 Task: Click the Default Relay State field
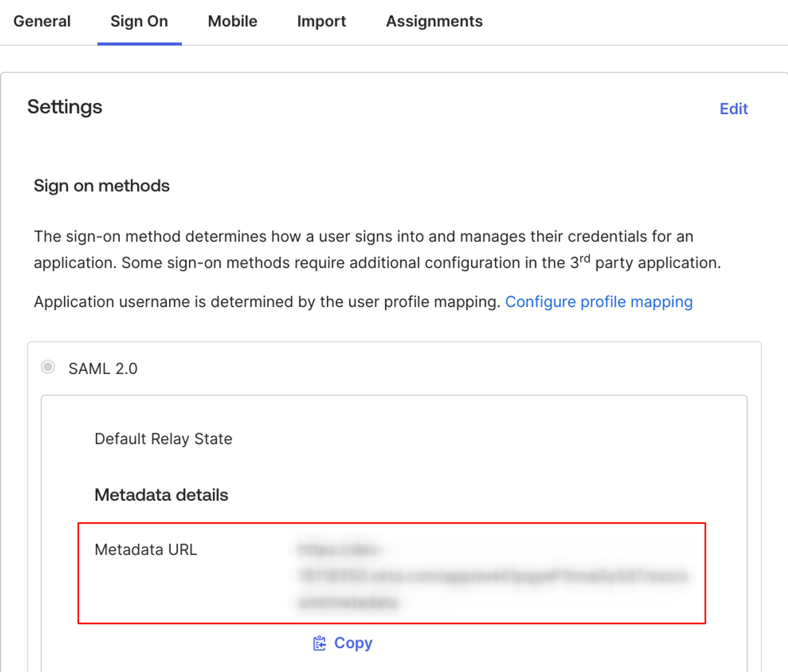(x=163, y=439)
